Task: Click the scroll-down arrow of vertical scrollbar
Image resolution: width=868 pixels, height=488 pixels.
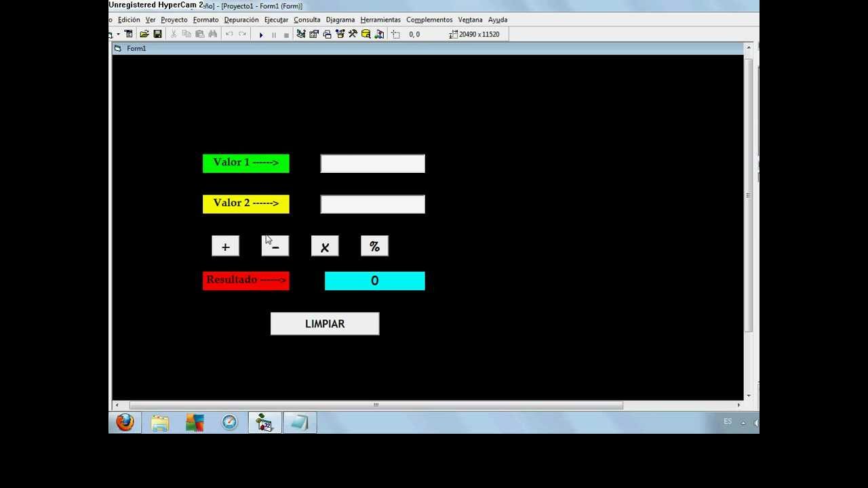Action: (x=749, y=396)
